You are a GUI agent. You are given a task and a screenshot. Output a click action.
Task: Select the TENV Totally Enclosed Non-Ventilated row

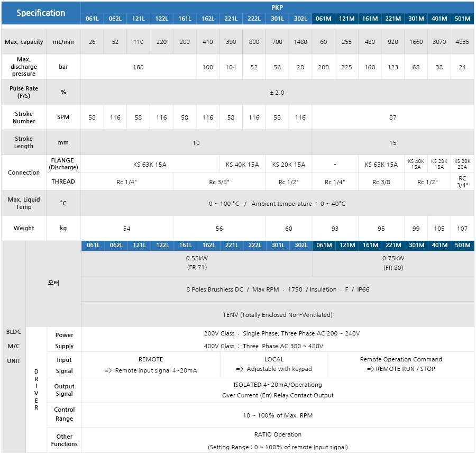click(277, 315)
